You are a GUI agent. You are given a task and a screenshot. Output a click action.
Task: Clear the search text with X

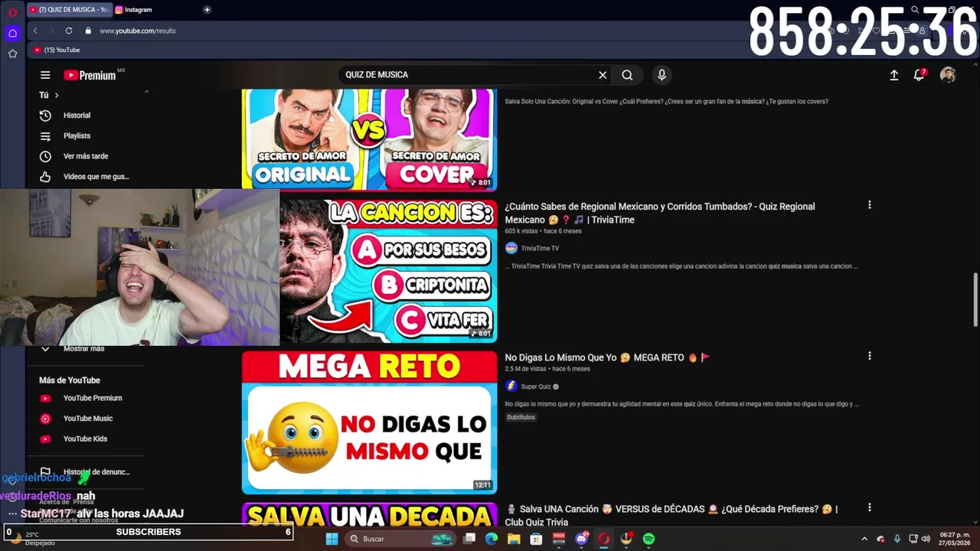(x=603, y=75)
